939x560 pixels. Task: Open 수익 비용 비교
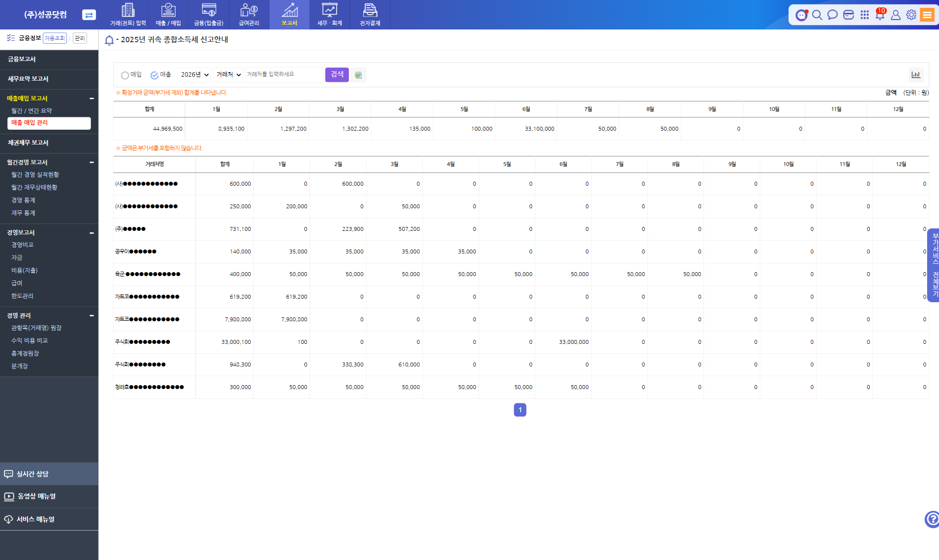29,341
